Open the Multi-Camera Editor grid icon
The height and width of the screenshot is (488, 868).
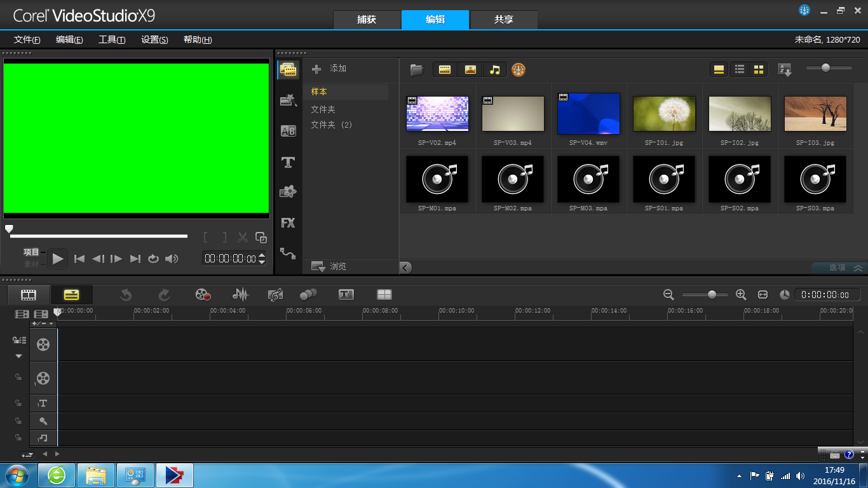(x=384, y=294)
